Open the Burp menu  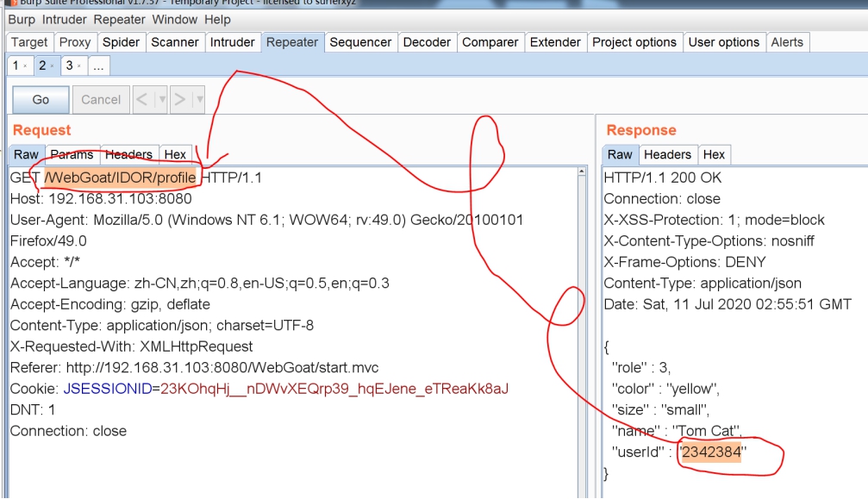click(21, 19)
